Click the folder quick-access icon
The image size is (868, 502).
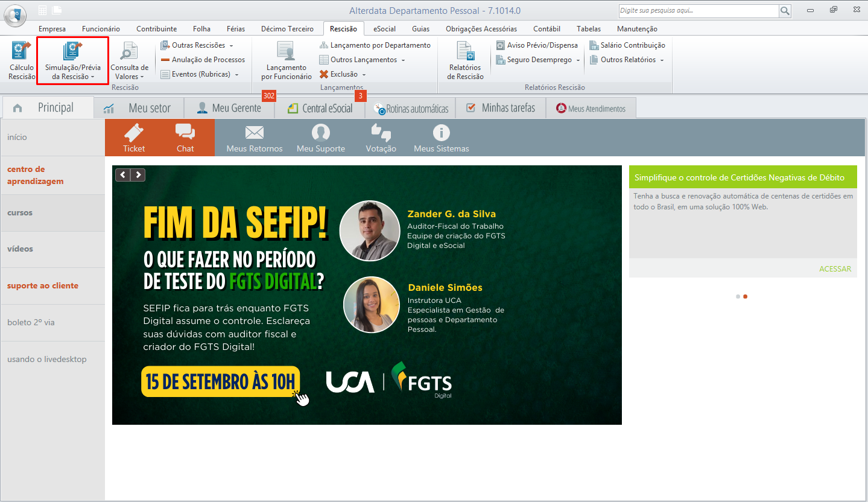pos(57,10)
